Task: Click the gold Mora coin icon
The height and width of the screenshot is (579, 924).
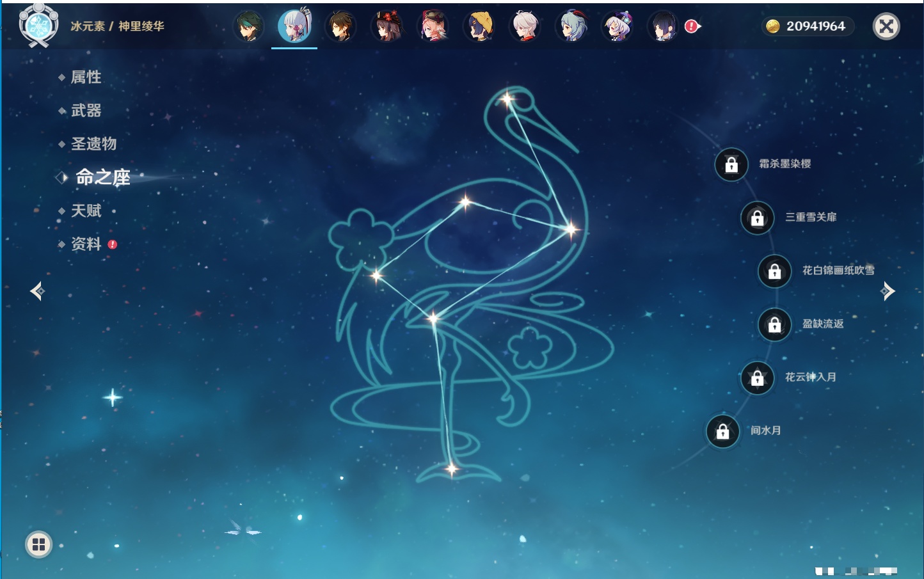Action: coord(773,26)
